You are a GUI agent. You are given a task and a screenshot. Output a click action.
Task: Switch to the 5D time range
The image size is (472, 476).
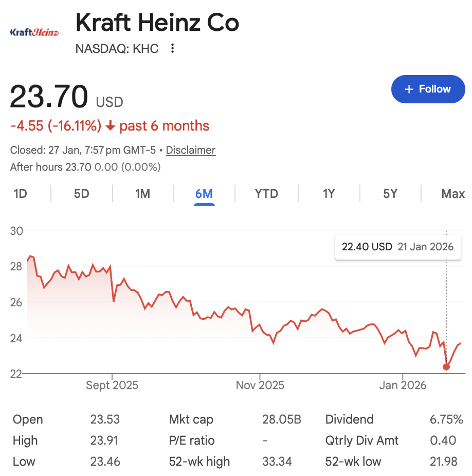point(81,194)
